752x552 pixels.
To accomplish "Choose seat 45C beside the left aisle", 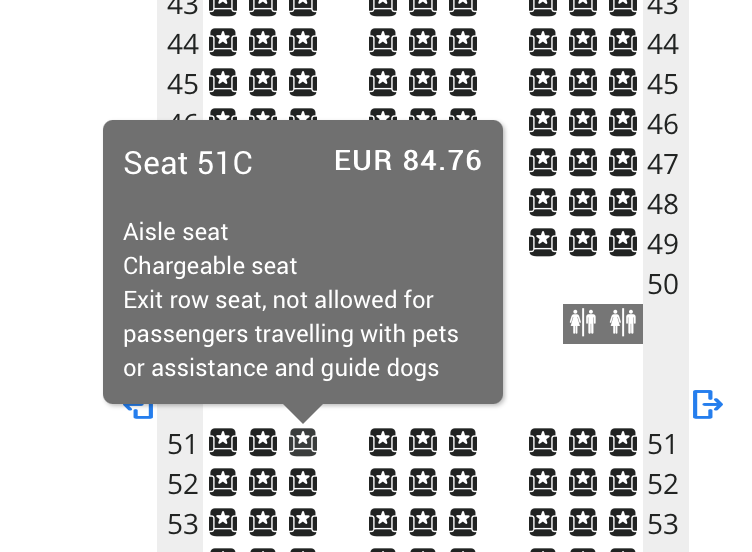I will (302, 83).
